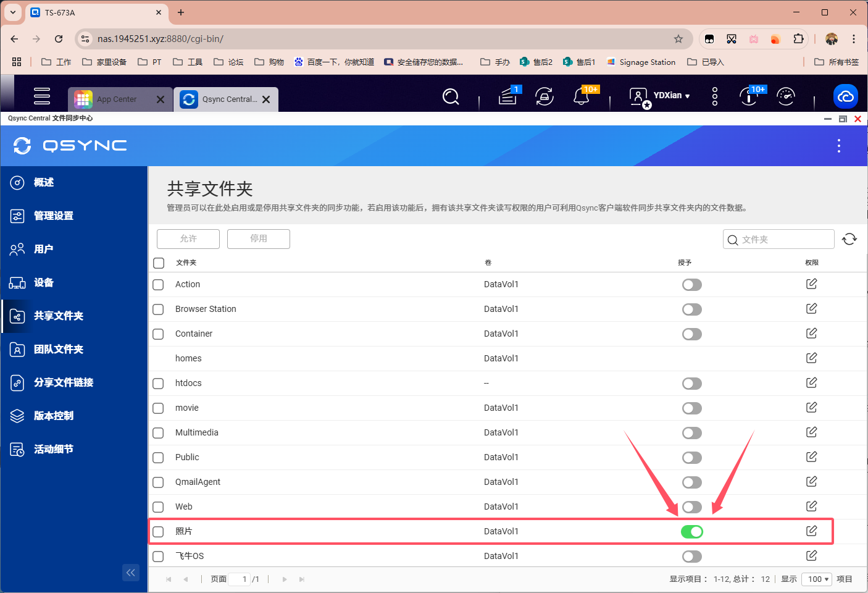Open the notification bell icon
The image size is (868, 593).
tap(581, 96)
